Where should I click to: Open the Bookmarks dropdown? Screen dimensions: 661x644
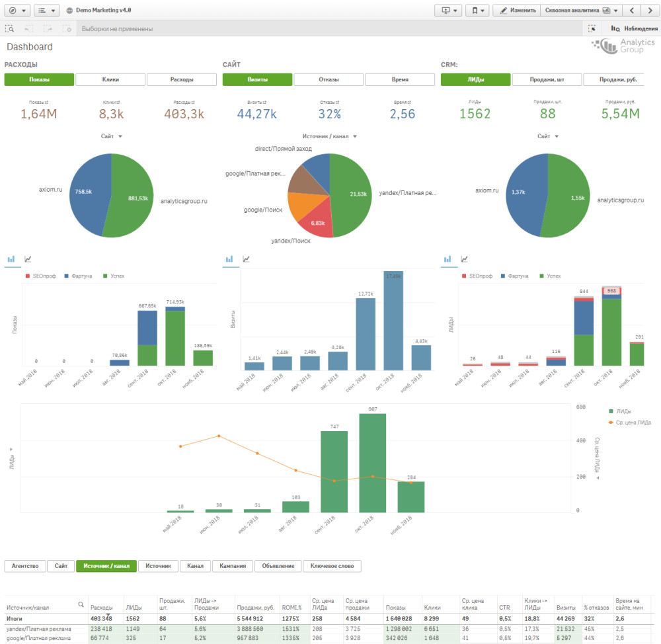click(x=476, y=11)
